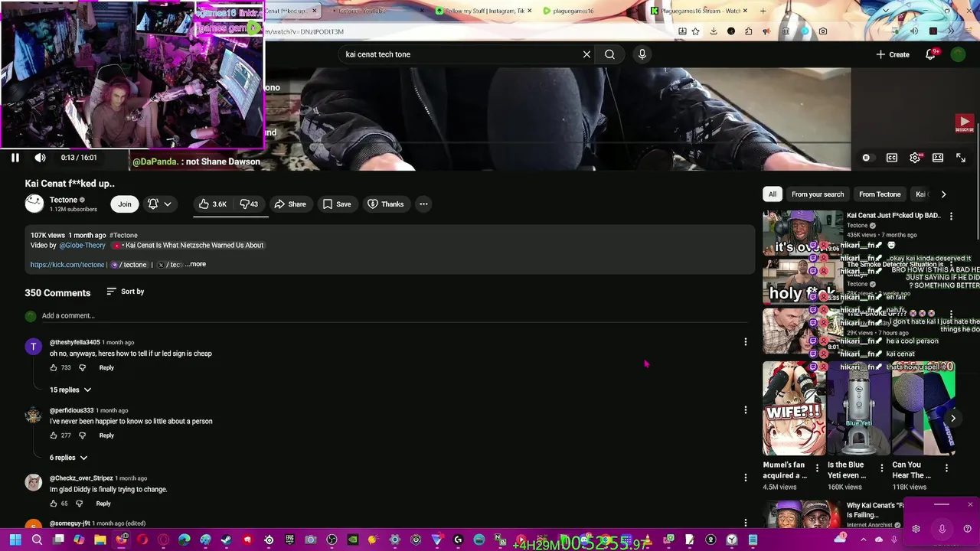Switch to theater mode in the player
Screen dimensions: 980x551
[x=938, y=158]
